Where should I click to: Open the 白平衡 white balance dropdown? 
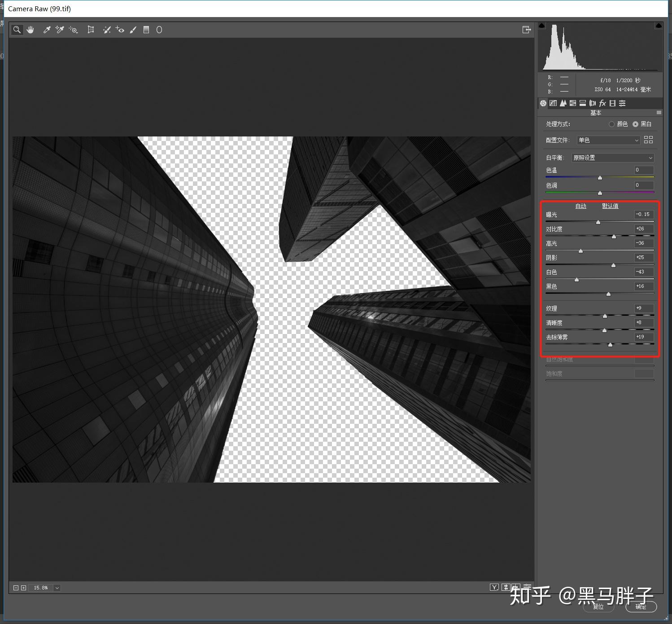(x=613, y=158)
